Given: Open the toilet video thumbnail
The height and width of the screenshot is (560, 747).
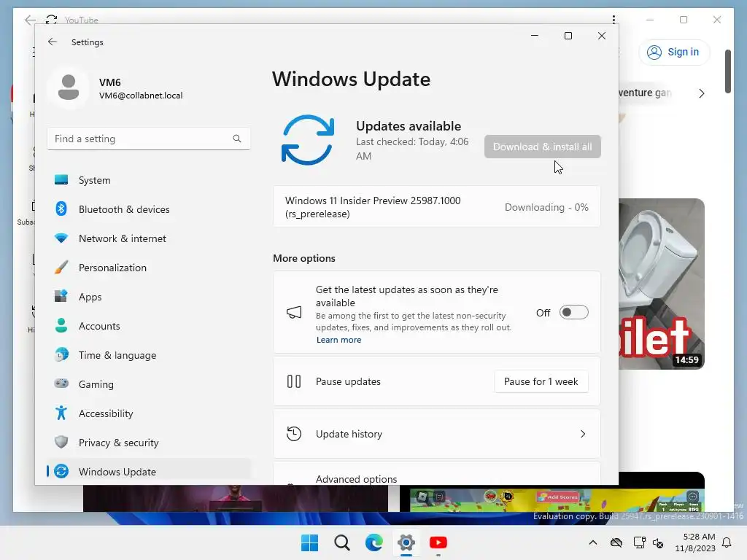Looking at the screenshot, I should pyautogui.click(x=661, y=284).
